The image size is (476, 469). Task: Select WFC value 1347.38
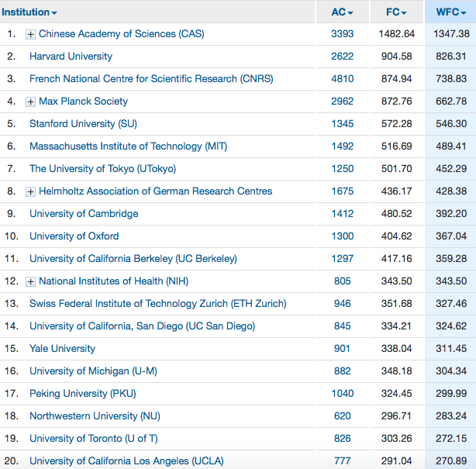(x=451, y=33)
